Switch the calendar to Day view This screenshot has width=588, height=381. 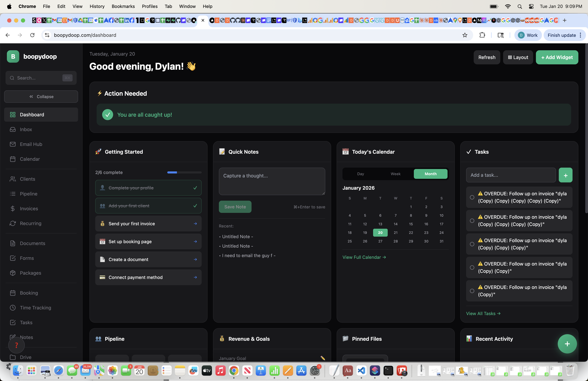[361, 174]
